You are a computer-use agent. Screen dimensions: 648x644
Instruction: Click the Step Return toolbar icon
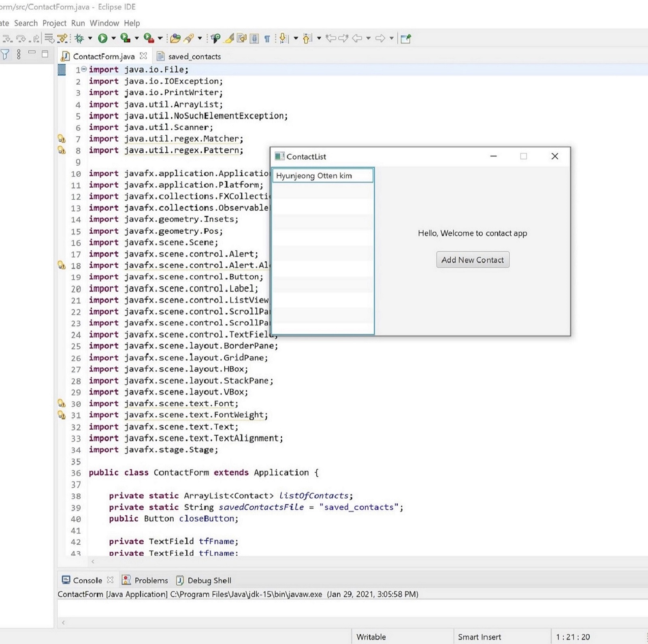click(x=35, y=38)
